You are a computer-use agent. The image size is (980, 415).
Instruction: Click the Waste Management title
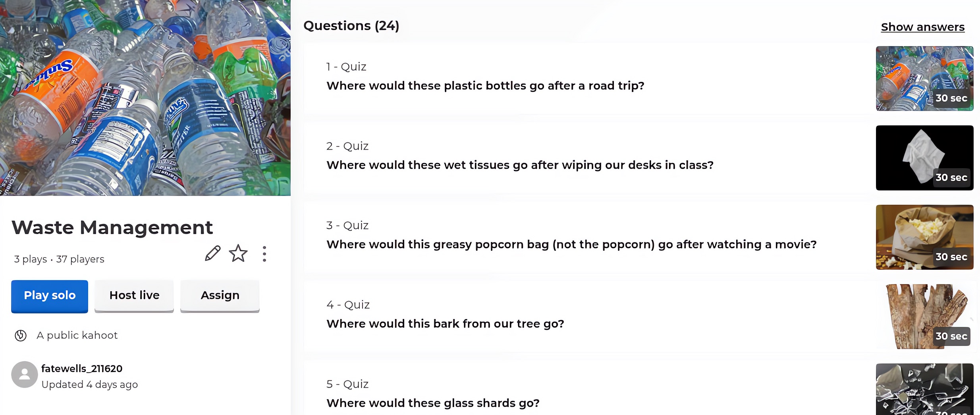[112, 227]
